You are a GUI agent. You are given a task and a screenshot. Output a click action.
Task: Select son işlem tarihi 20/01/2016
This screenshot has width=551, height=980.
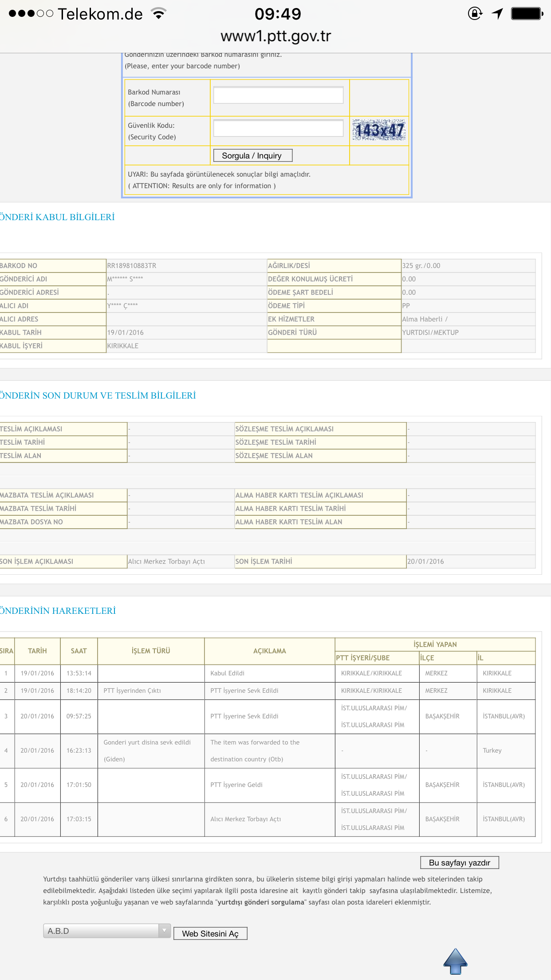click(425, 561)
